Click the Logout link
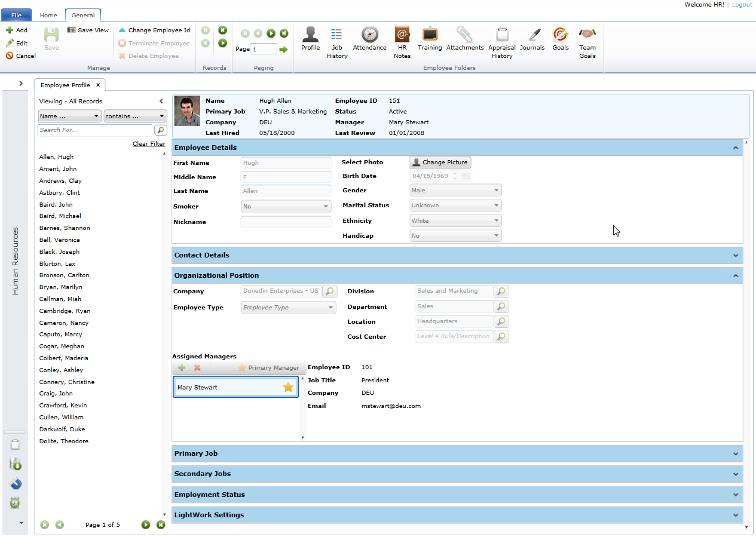The image size is (756, 537). (742, 4)
